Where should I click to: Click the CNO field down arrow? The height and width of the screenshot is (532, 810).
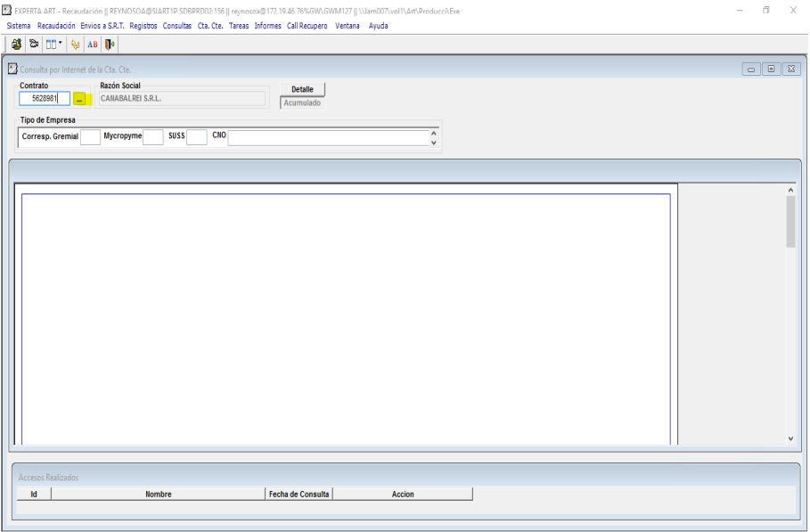pyautogui.click(x=434, y=142)
